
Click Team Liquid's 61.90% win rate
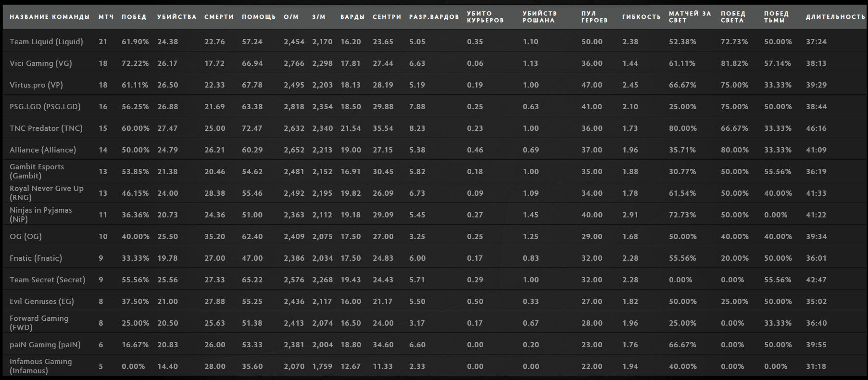[135, 42]
